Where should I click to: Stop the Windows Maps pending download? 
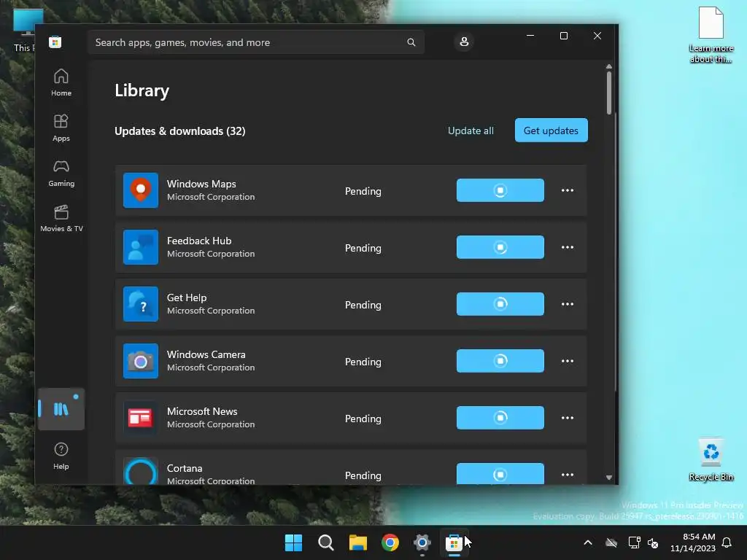(500, 190)
